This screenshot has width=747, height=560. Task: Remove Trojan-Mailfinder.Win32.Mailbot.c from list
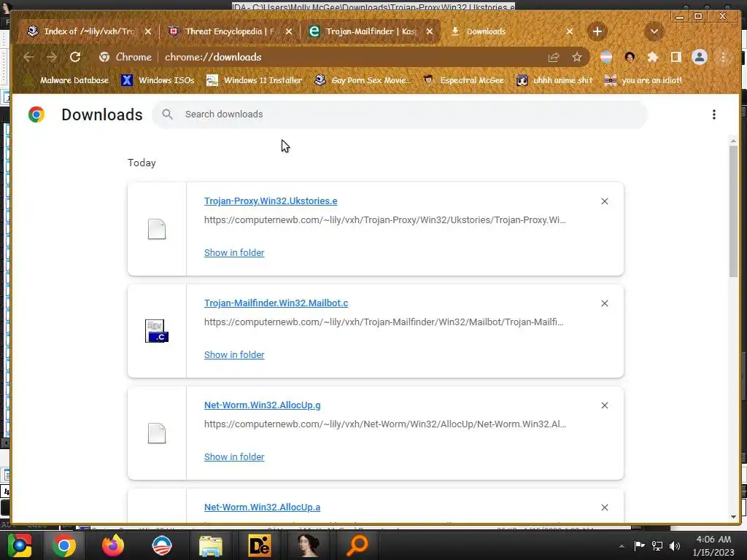pos(605,303)
